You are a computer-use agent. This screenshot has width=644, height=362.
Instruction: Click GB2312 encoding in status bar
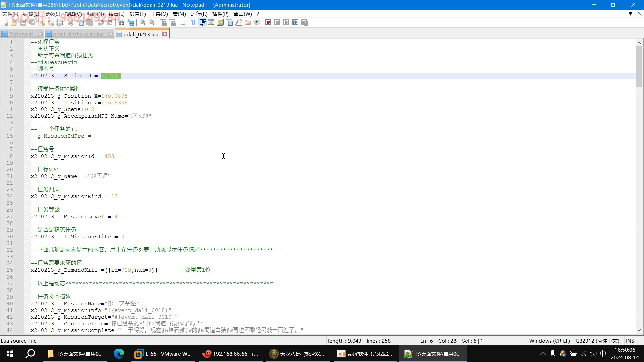tap(597, 341)
